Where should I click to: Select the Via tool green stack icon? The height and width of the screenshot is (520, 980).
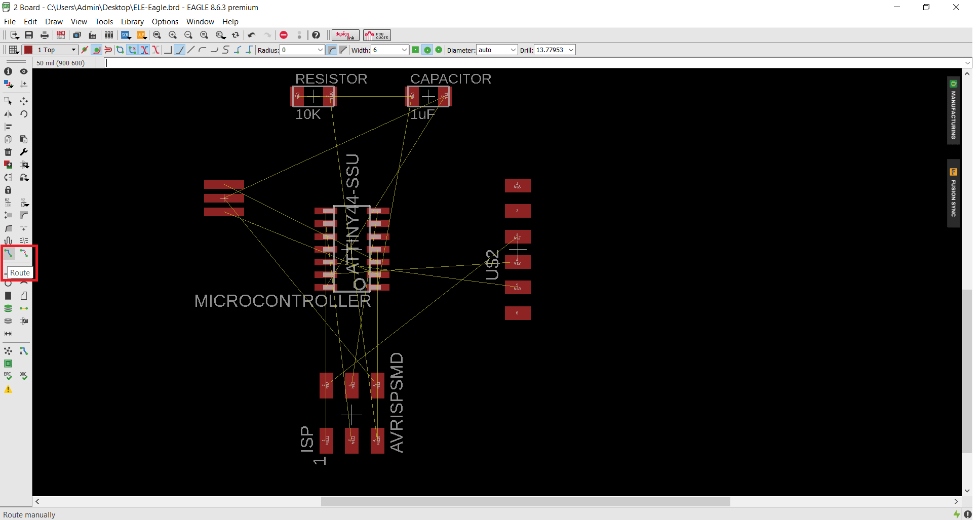(8, 308)
